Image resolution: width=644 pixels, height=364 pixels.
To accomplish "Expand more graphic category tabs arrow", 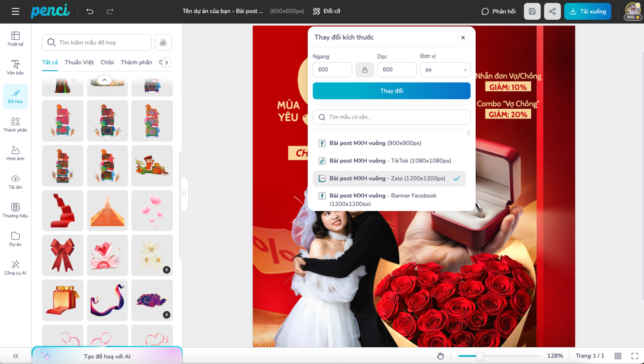I will click(167, 62).
